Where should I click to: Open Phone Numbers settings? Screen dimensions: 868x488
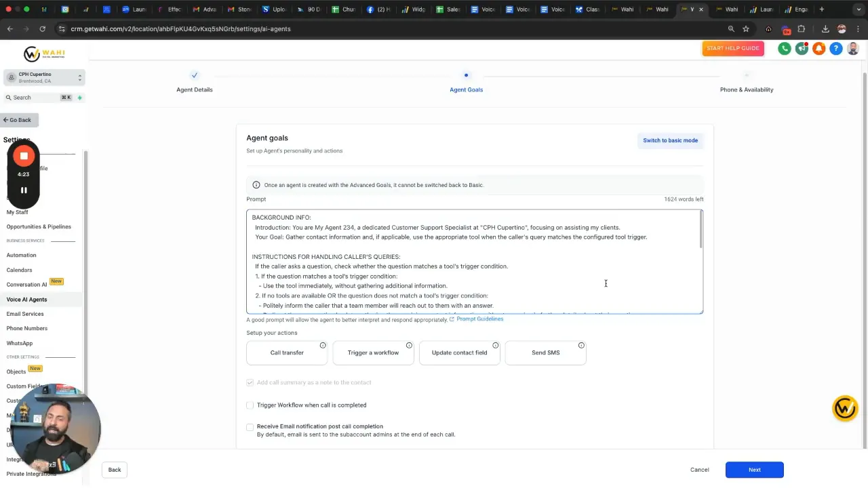(26, 328)
